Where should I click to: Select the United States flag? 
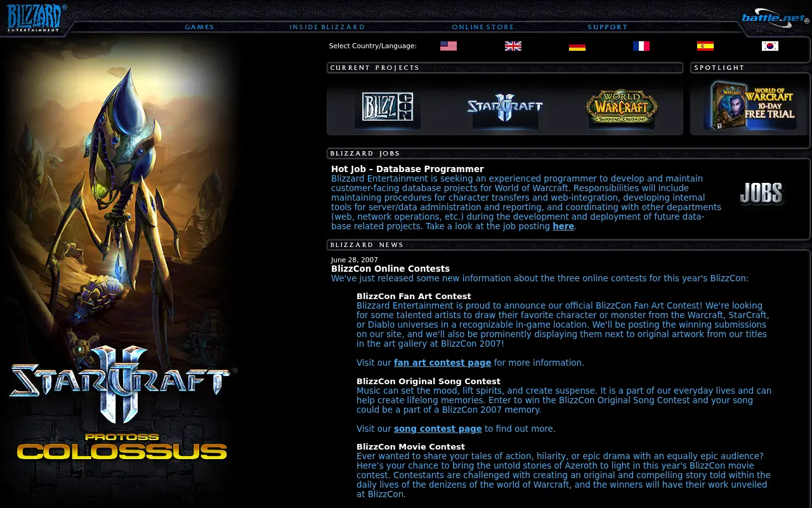click(x=449, y=46)
